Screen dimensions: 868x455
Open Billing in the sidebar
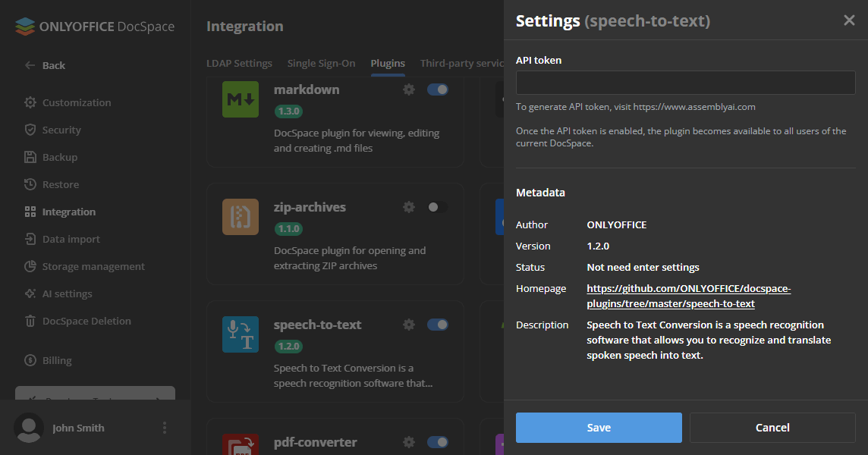coord(57,360)
